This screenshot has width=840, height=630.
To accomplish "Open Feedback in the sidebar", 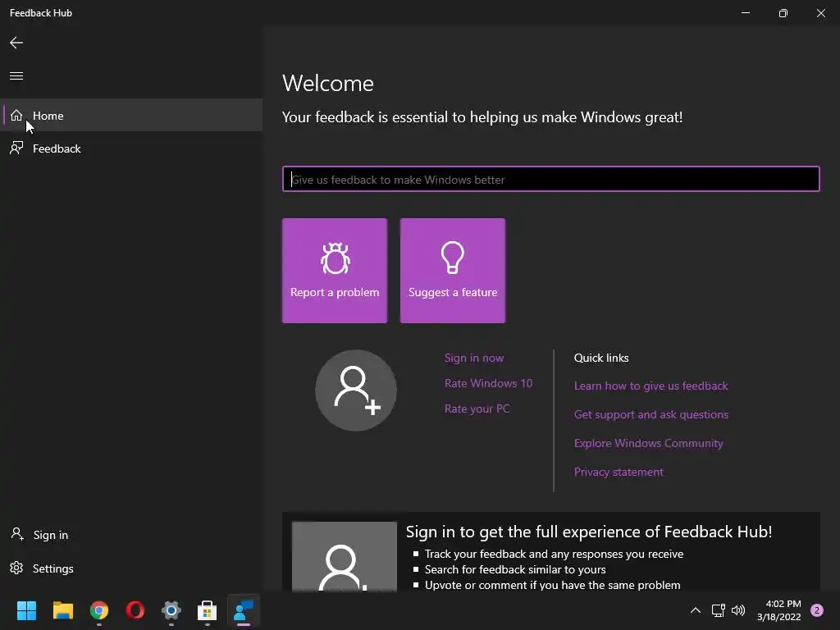I will 131,148.
